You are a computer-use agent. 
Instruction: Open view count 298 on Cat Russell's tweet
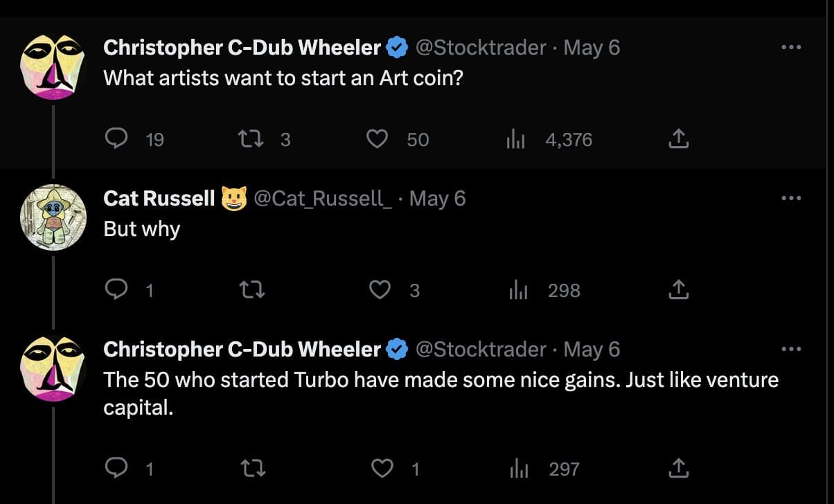[544, 290]
